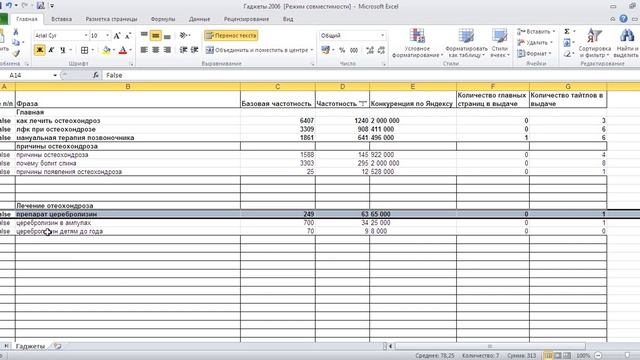Open Стили ячеек cell styles

(500, 43)
